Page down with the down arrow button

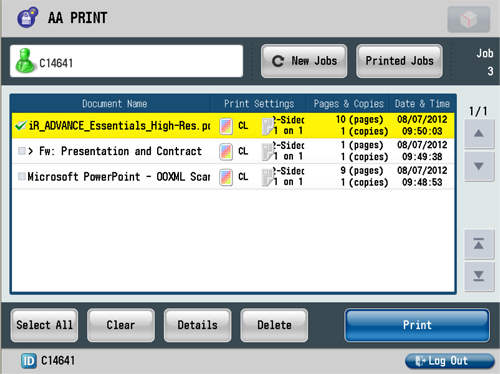[x=479, y=166]
